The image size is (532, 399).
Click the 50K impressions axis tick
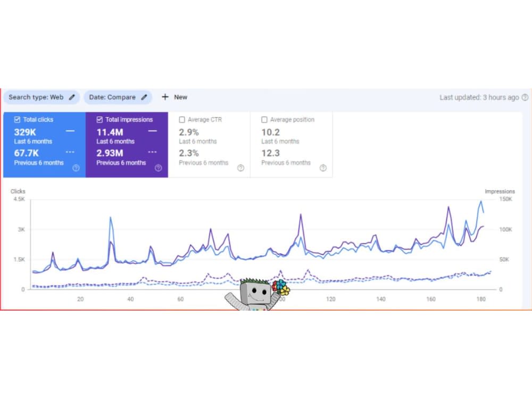504,259
